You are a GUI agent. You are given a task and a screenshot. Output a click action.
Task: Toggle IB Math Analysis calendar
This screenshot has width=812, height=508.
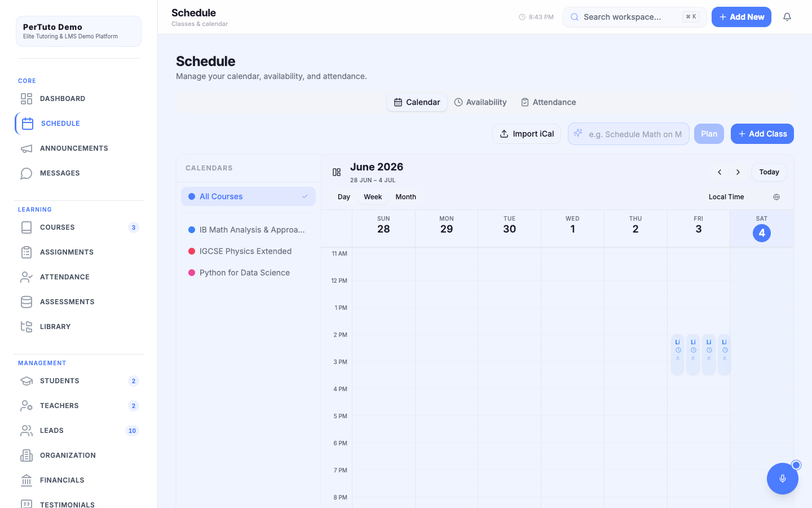click(248, 230)
